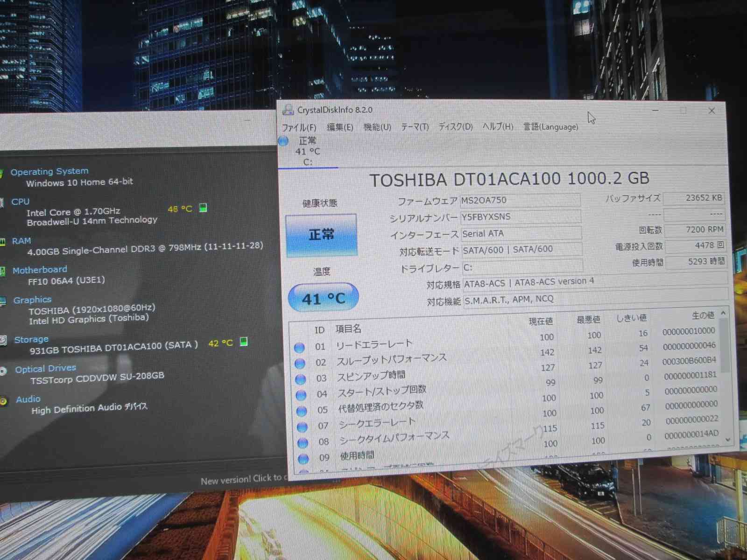Image resolution: width=747 pixels, height=560 pixels.
Task: Open the ディスク(D) menu
Action: [x=455, y=127]
